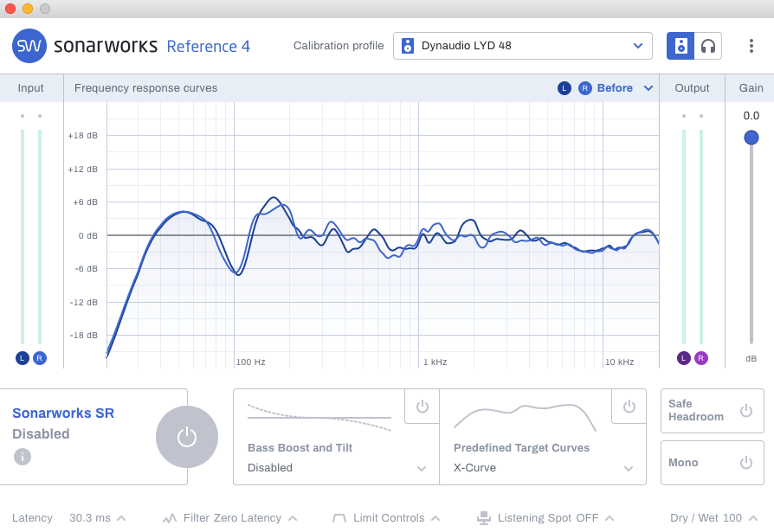Toggle right channel curve R badge

pyautogui.click(x=585, y=88)
